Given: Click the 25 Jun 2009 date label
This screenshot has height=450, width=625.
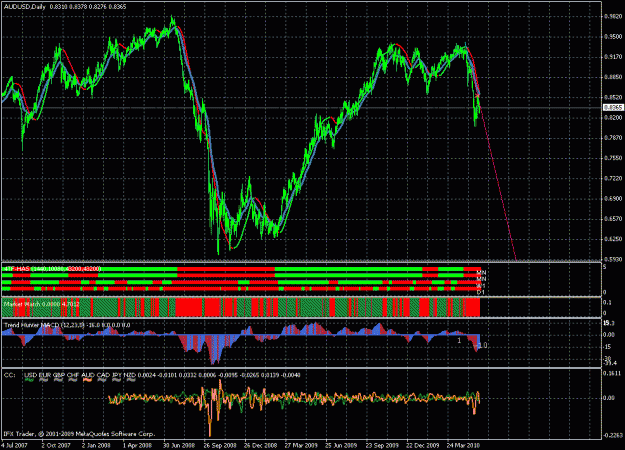Looking at the screenshot, I should [341, 445].
